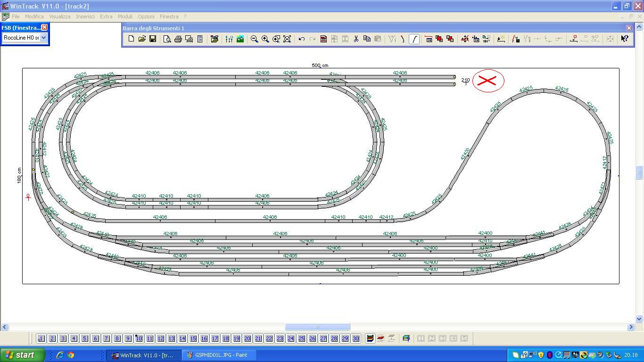
Task: Open the landscape picture icon
Action: 240,39
